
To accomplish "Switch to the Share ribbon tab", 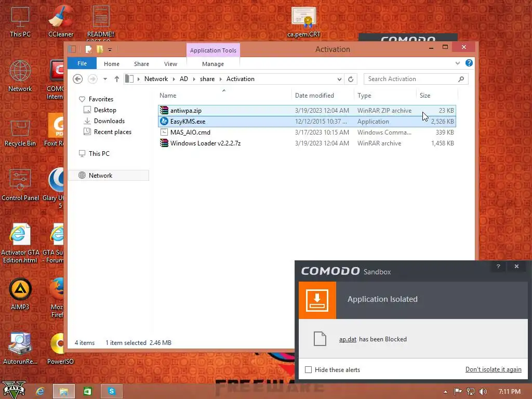I will [x=141, y=64].
